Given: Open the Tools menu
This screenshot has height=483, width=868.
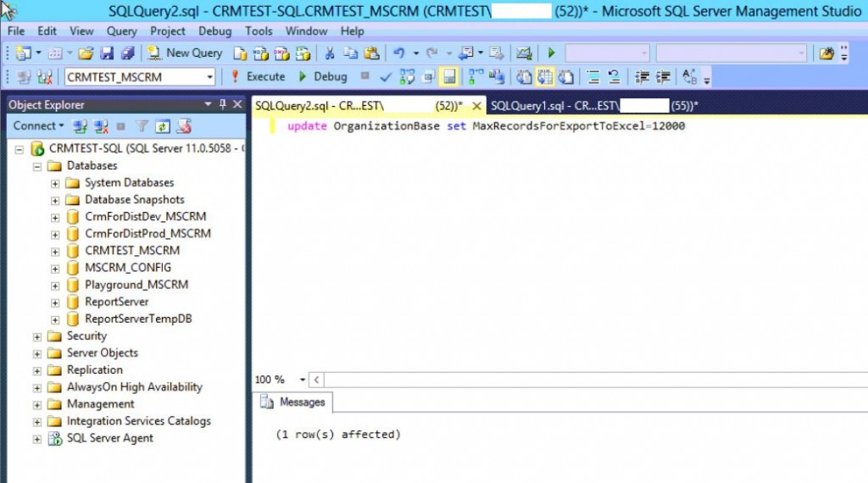Looking at the screenshot, I should (259, 31).
